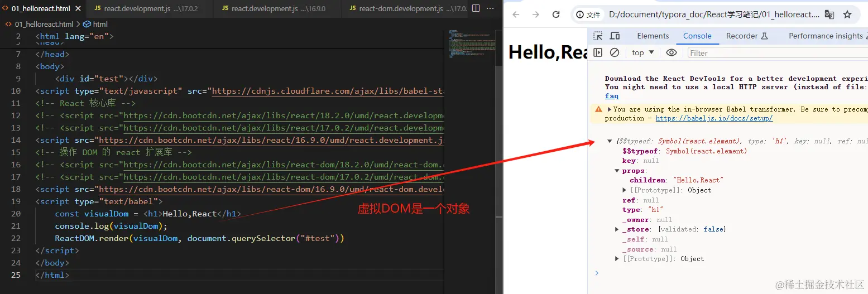This screenshot has width=868, height=294.
Task: Select the $$typeof property line
Action: click(684, 151)
